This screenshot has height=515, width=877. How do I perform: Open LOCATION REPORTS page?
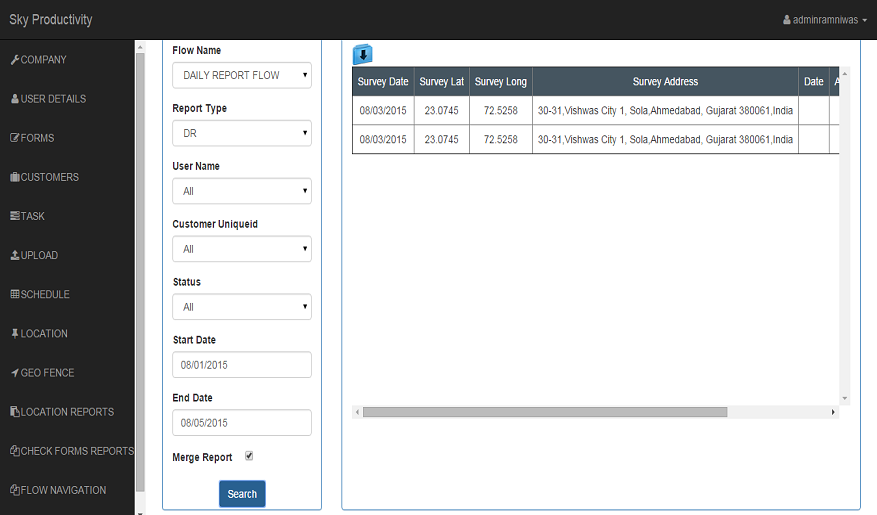(x=67, y=412)
